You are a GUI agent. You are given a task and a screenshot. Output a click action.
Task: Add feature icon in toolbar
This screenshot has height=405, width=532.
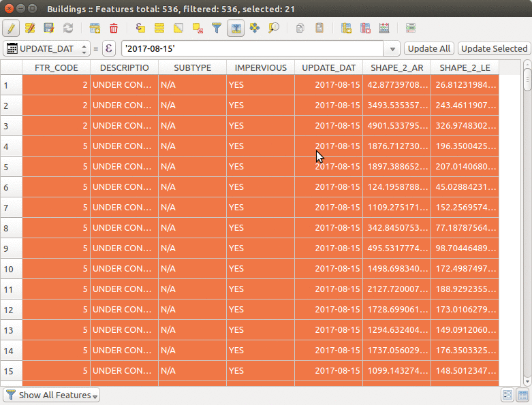95,28
